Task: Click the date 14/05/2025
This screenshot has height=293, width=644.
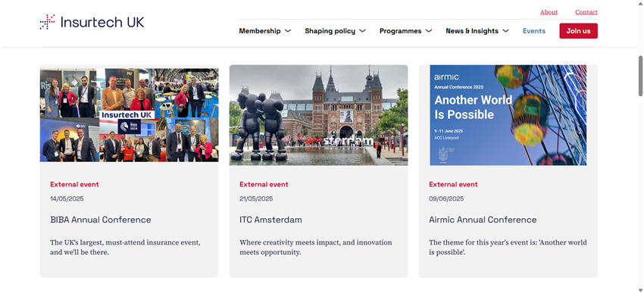Action: tap(67, 198)
